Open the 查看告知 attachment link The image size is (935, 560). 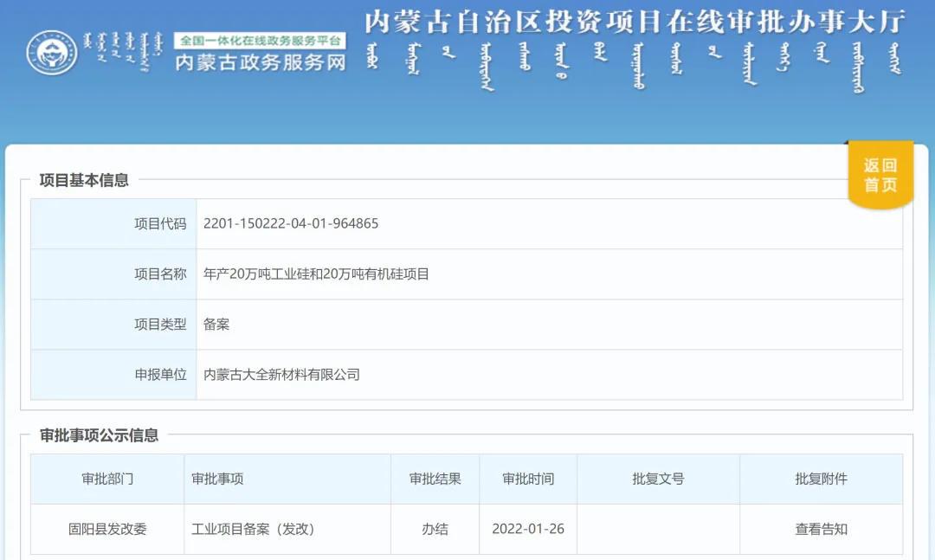pos(821,529)
